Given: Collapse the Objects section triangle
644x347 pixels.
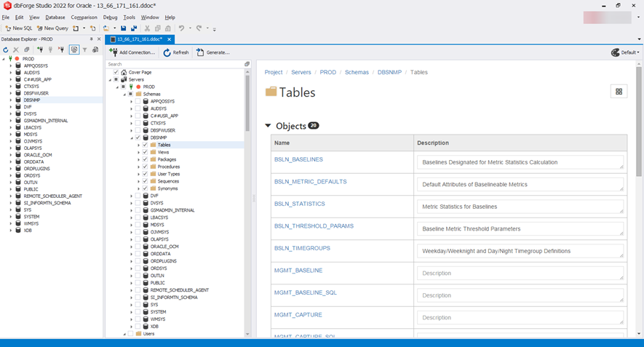Looking at the screenshot, I should tap(268, 125).
